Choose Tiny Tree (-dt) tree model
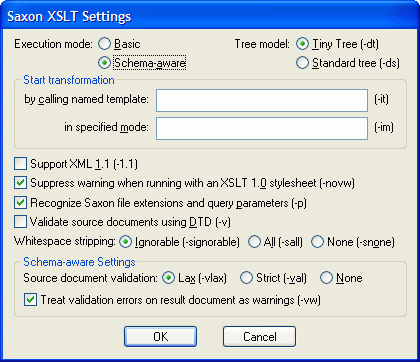This screenshot has height=362, width=420. tap(302, 44)
